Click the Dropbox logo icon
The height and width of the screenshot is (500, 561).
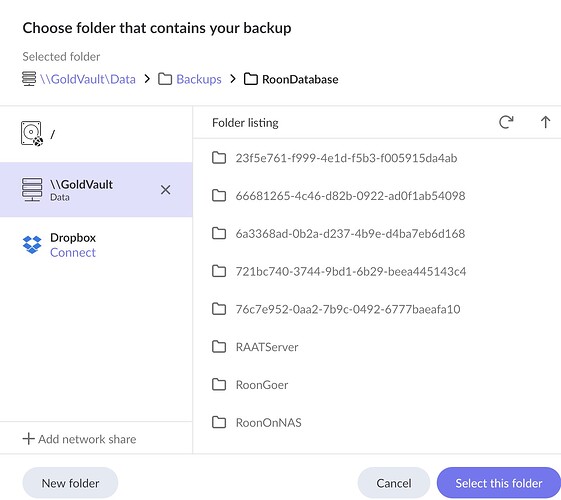click(x=32, y=245)
